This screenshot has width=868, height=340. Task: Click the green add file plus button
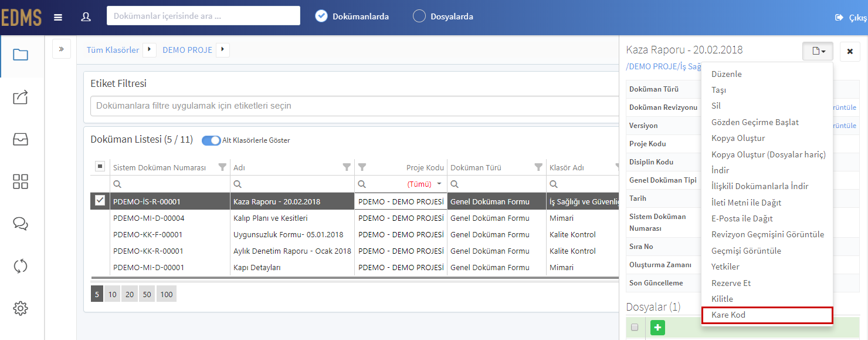tap(657, 328)
